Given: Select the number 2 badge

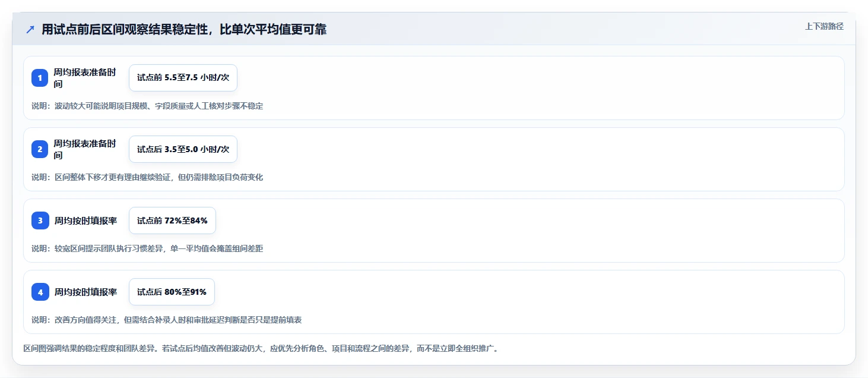Looking at the screenshot, I should click(x=40, y=149).
